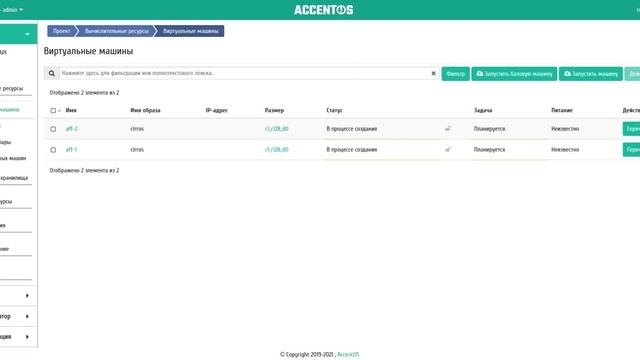Open size link in aff-1 row
Screen dimensions: 640x360
pyautogui.click(x=276, y=149)
